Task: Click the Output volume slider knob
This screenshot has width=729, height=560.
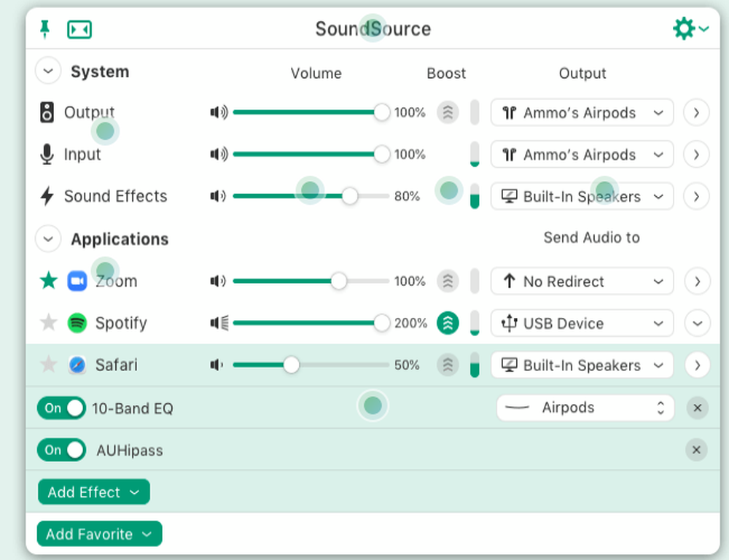Action: tap(382, 112)
